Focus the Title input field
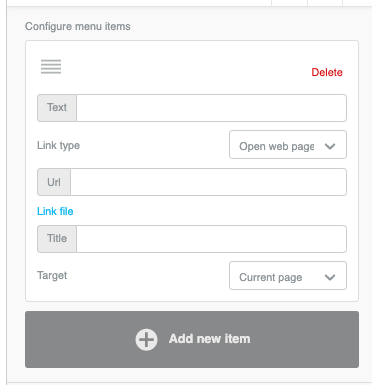This screenshot has width=372, height=385. (211, 239)
